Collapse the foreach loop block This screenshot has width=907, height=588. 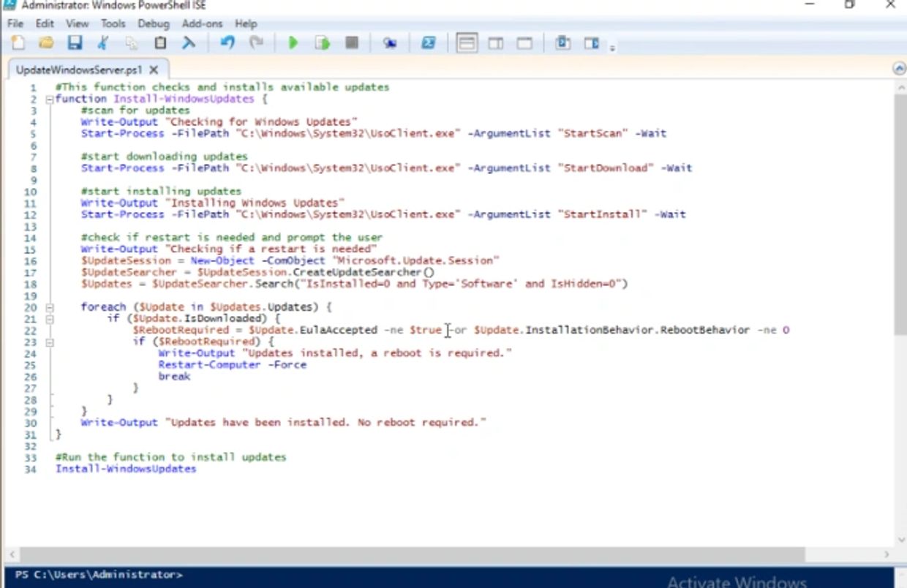coord(49,307)
